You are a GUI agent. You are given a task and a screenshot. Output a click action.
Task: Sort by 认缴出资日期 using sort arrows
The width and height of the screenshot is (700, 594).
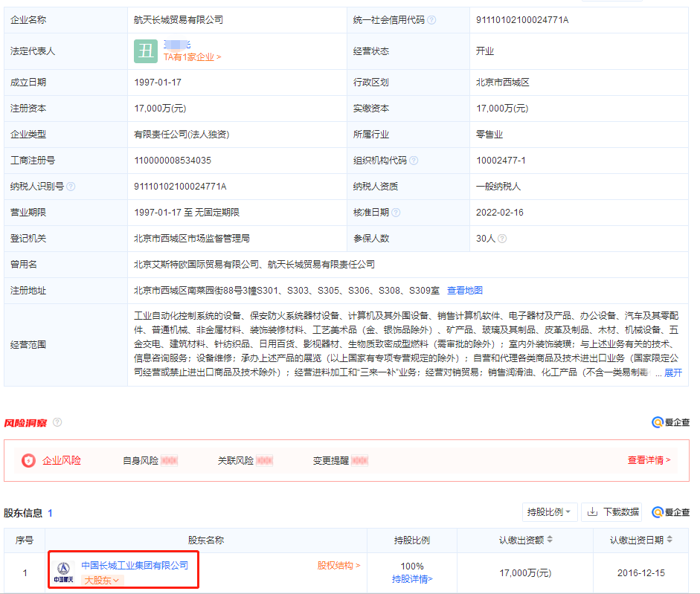[x=670, y=540]
